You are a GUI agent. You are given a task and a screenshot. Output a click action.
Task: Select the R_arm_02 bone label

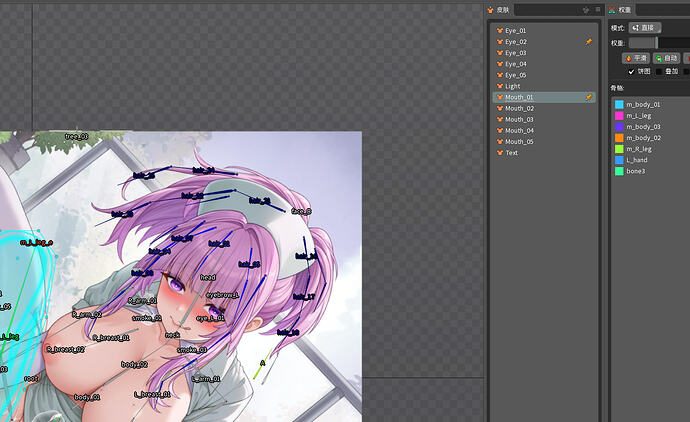coord(87,315)
